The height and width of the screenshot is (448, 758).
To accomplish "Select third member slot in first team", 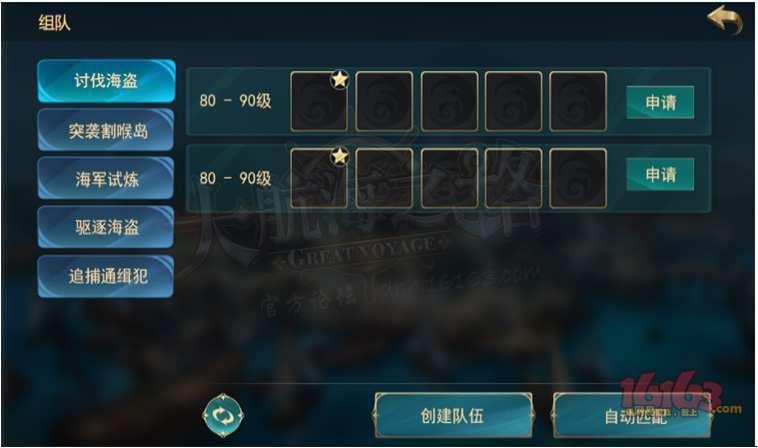I will [x=449, y=101].
